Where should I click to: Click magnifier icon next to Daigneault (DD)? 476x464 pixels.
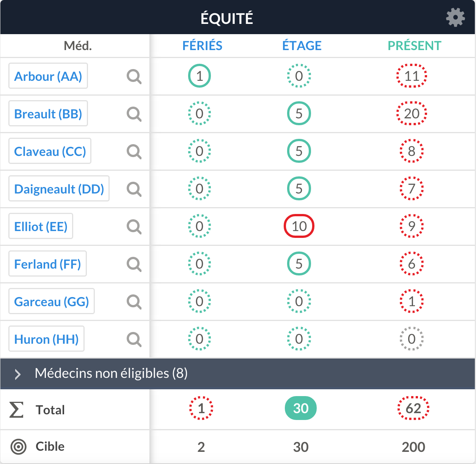tap(134, 189)
